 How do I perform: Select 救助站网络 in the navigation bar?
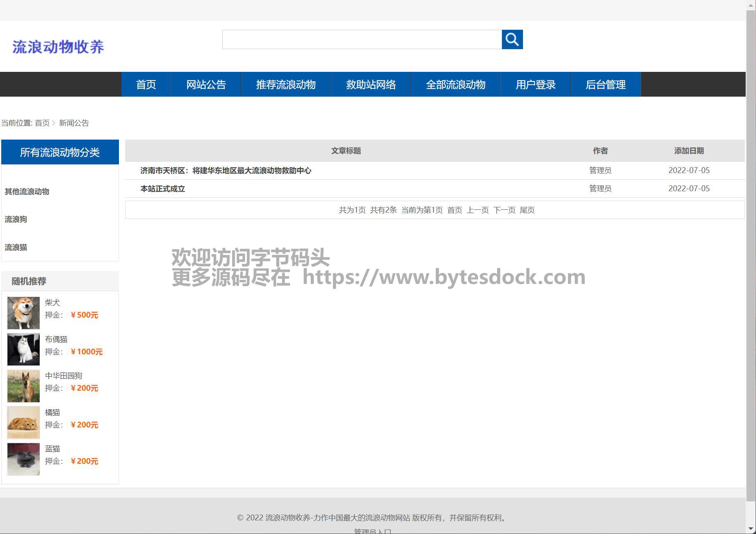[x=371, y=85]
